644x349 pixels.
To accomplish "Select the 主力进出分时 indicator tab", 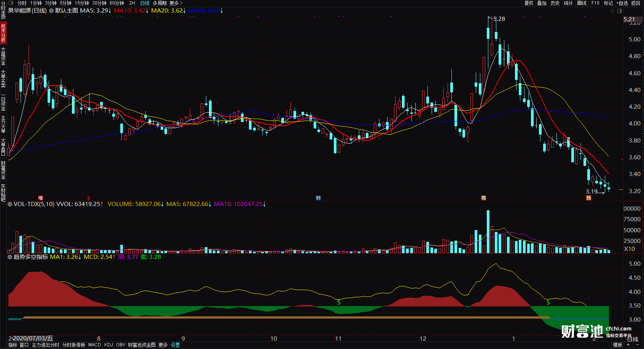I will (45, 345).
